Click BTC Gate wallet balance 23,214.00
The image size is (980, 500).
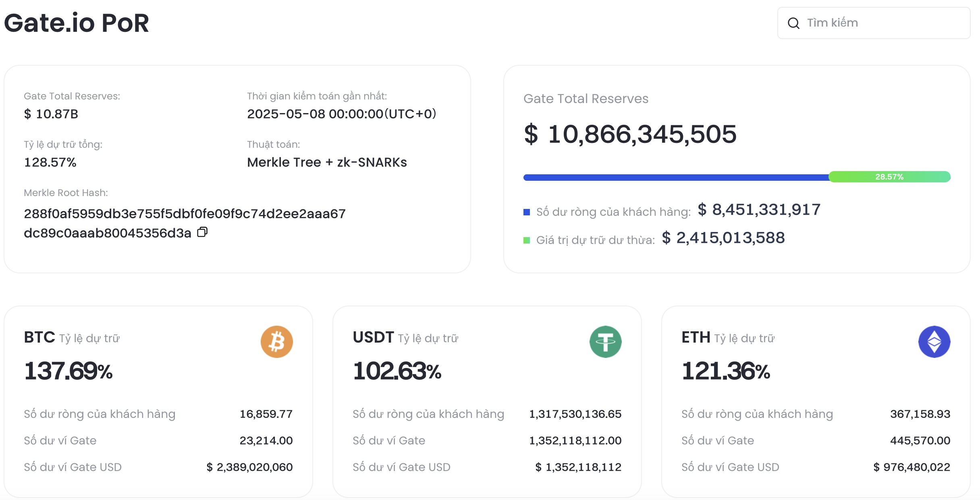pyautogui.click(x=266, y=440)
